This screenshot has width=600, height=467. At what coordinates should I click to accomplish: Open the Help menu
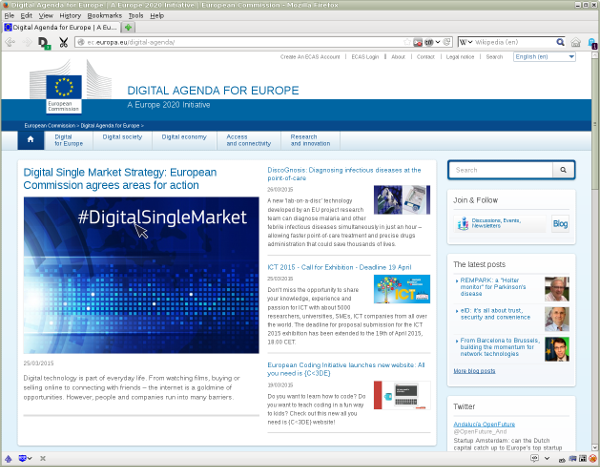[157, 15]
